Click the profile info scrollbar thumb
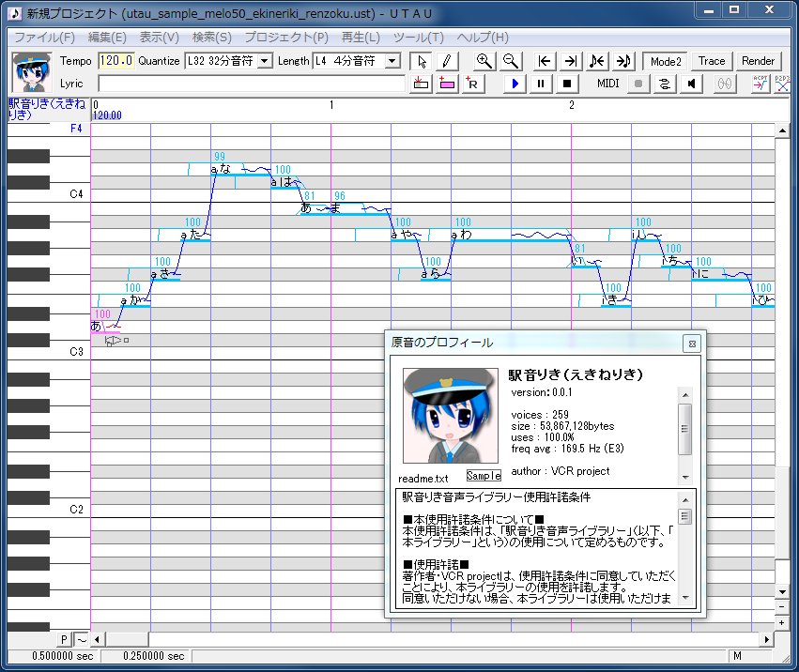 [685, 429]
